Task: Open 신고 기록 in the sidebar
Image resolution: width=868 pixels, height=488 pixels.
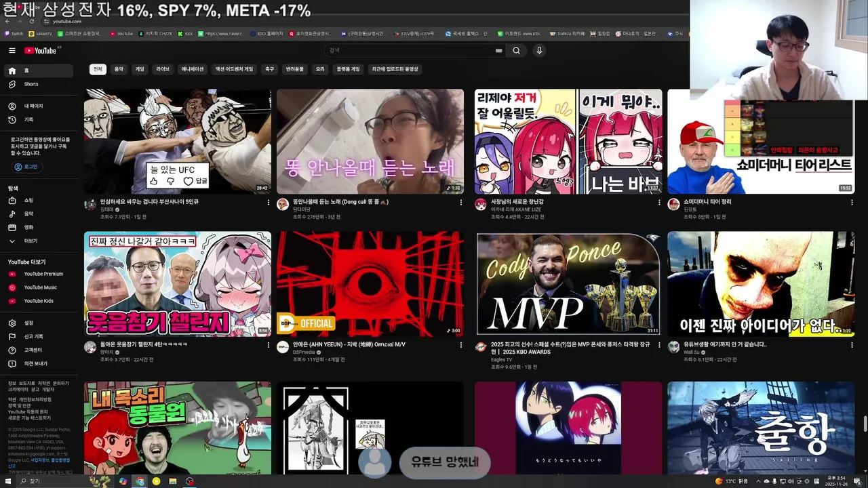Action: click(x=39, y=337)
